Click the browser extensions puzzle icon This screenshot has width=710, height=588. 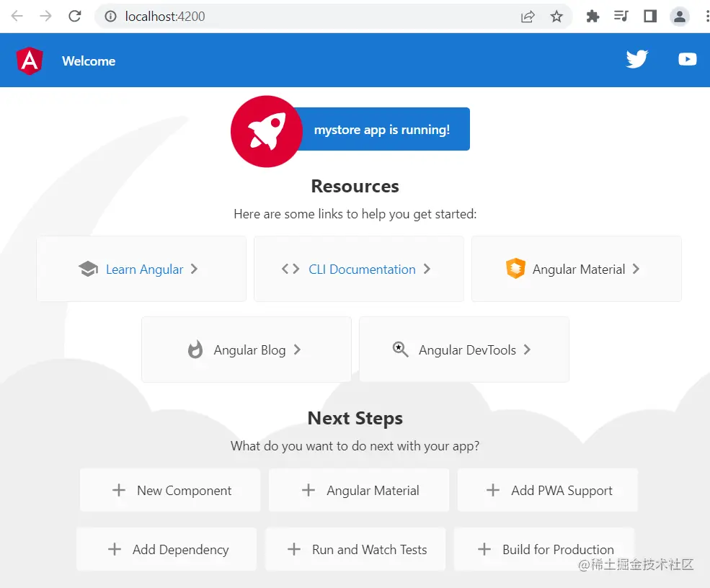click(593, 16)
